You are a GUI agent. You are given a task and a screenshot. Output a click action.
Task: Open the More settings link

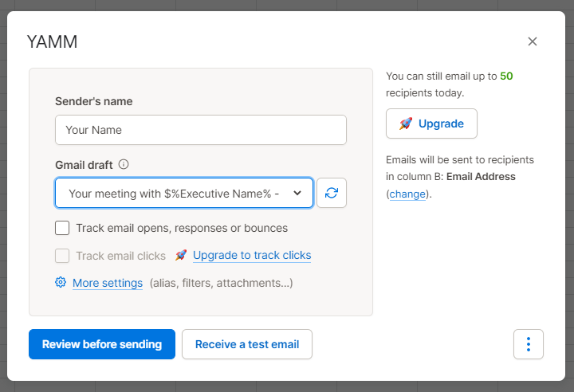[108, 283]
